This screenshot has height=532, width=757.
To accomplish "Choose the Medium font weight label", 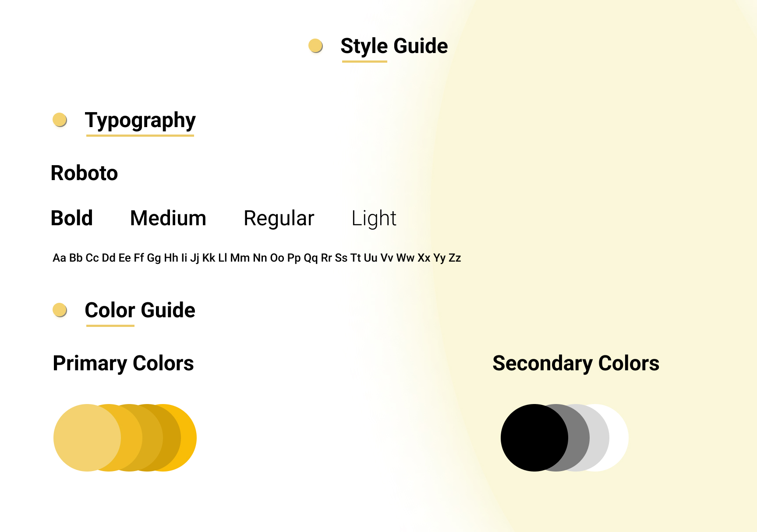I will click(168, 218).
